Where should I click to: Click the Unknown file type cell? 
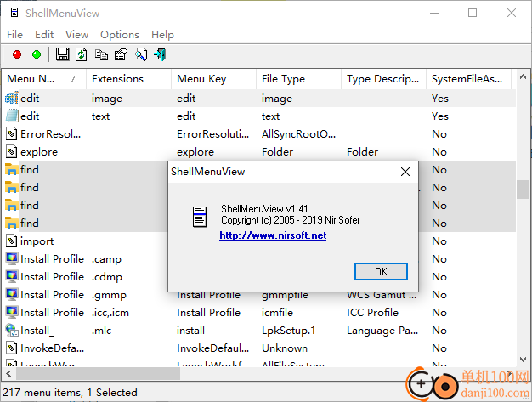point(285,348)
